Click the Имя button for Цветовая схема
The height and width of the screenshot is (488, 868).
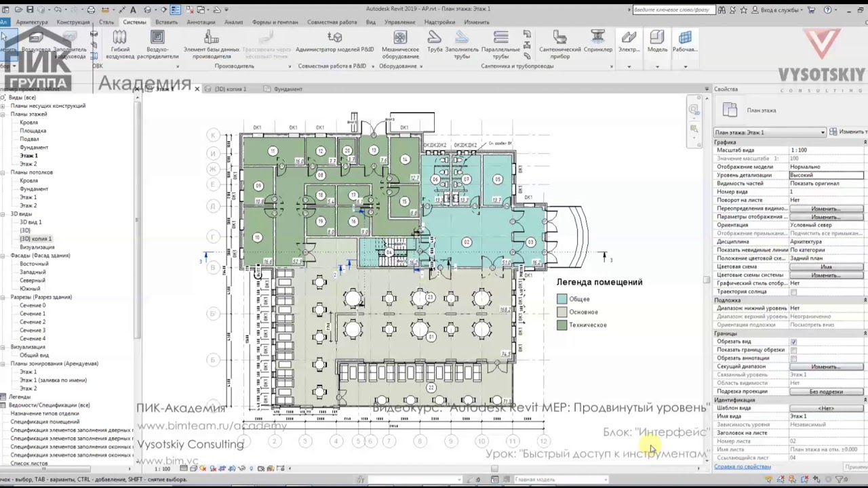(x=826, y=266)
